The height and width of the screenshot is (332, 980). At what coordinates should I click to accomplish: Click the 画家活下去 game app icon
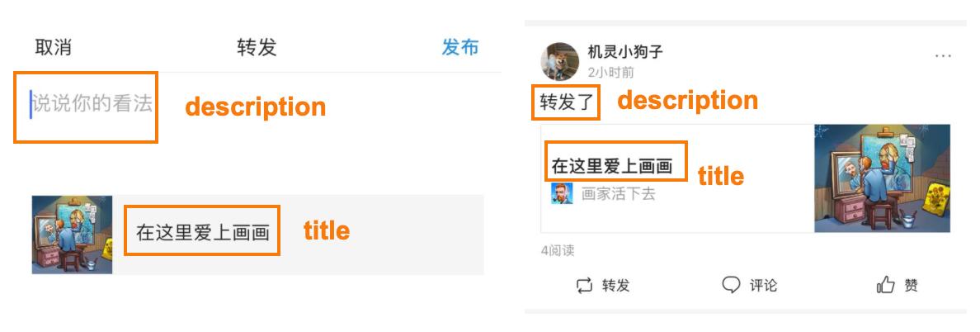[562, 194]
